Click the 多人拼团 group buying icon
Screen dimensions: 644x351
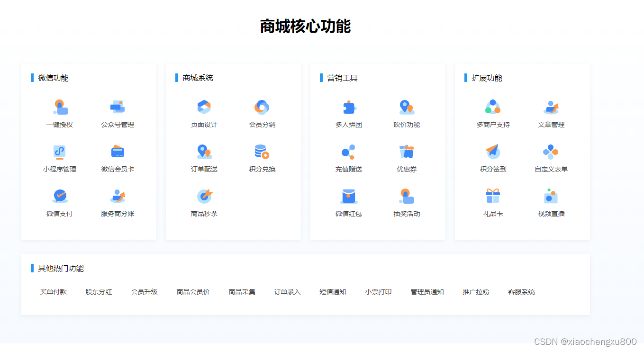click(x=349, y=108)
